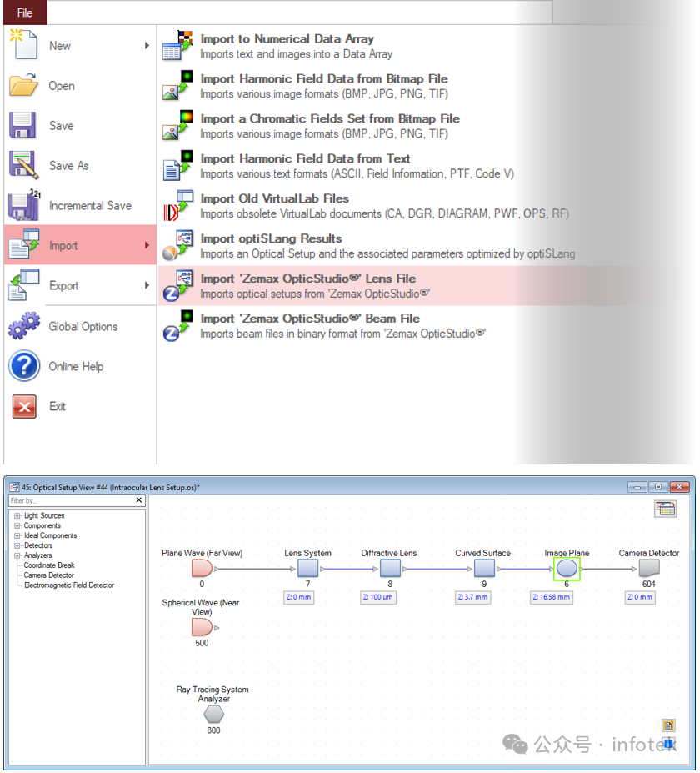Click the Diffractive Lens component element
Image resolution: width=700 pixels, height=773 pixels.
pos(390,569)
